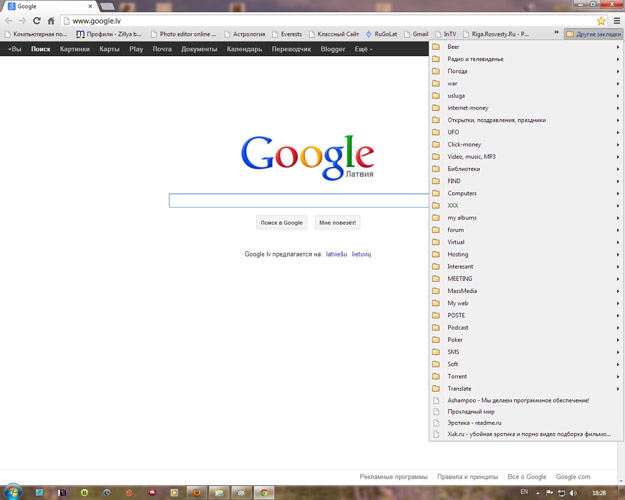Click the 'Мне повезёт!' button
The width and height of the screenshot is (625, 500).
click(x=338, y=222)
